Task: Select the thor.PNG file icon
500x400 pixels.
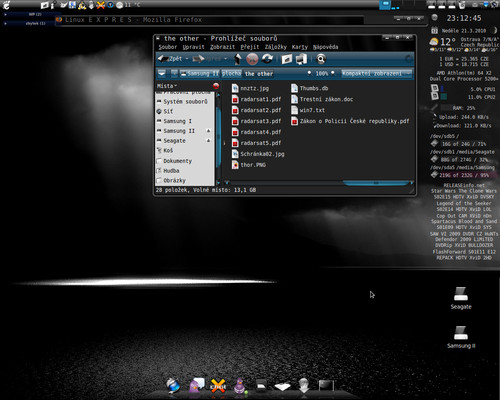Action: coord(235,165)
